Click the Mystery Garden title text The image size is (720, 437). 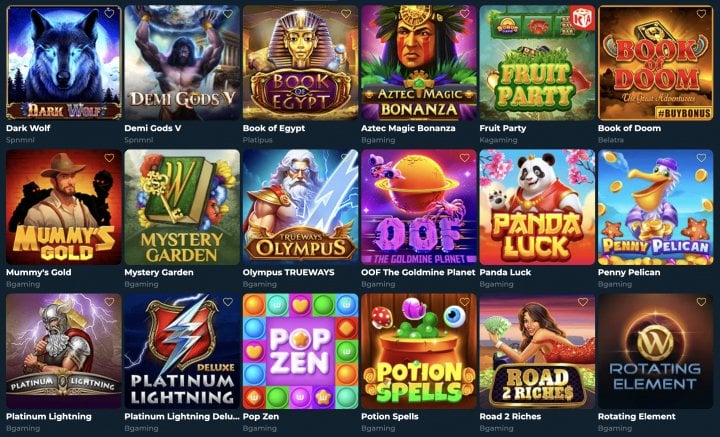coord(159,272)
